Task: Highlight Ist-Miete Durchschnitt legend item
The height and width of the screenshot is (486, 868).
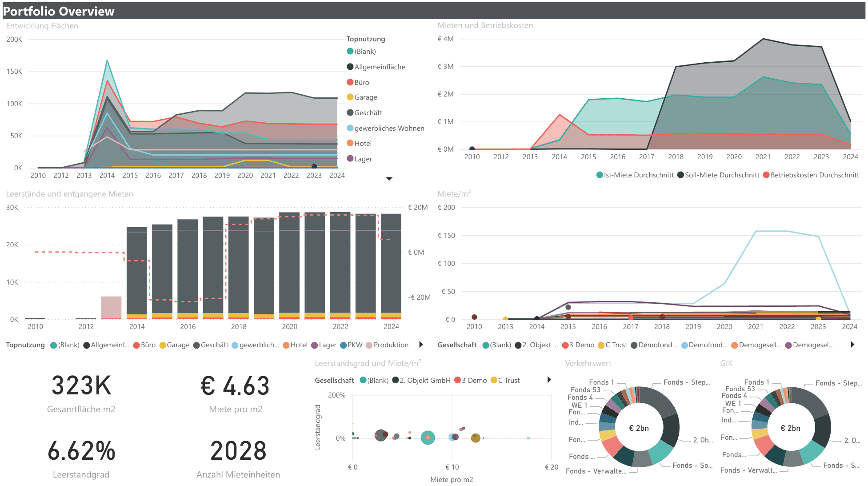Action: tap(635, 175)
